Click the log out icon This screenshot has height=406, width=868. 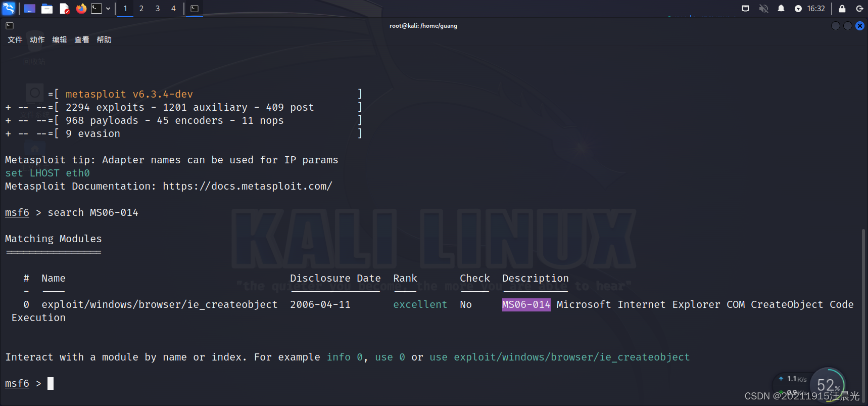[x=859, y=9]
